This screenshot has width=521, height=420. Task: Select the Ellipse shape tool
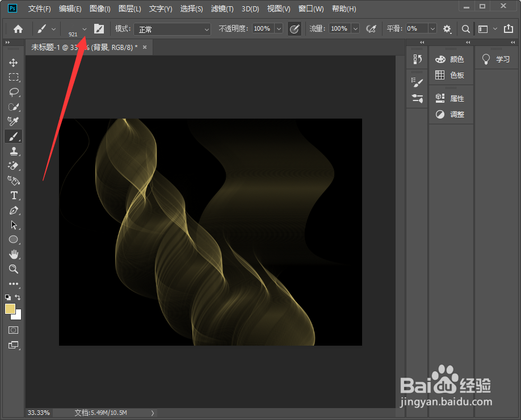point(13,240)
